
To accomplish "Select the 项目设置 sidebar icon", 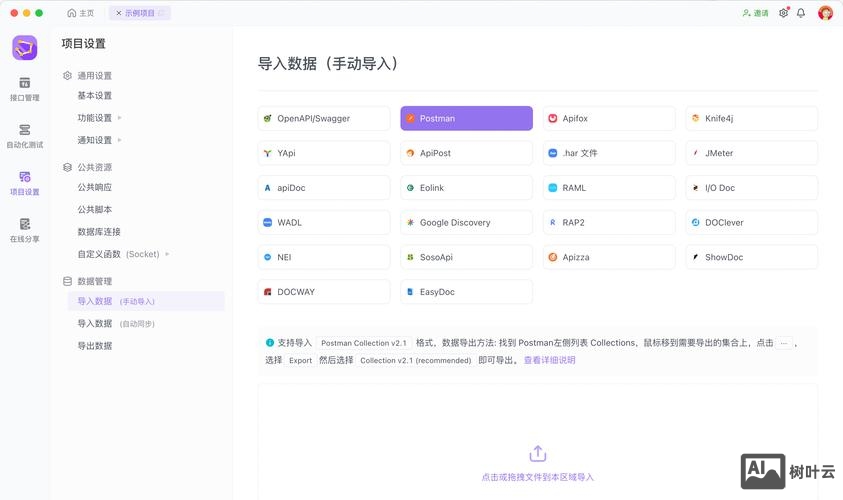I will (x=25, y=183).
